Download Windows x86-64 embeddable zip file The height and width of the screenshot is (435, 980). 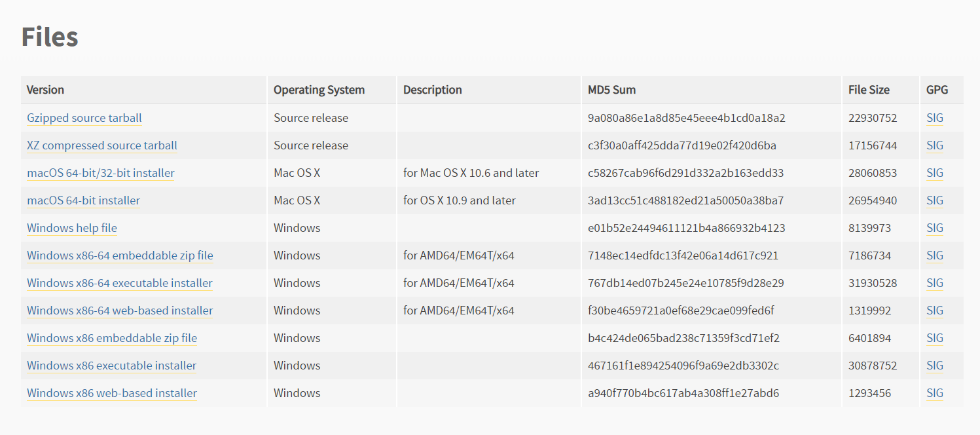[x=120, y=255]
